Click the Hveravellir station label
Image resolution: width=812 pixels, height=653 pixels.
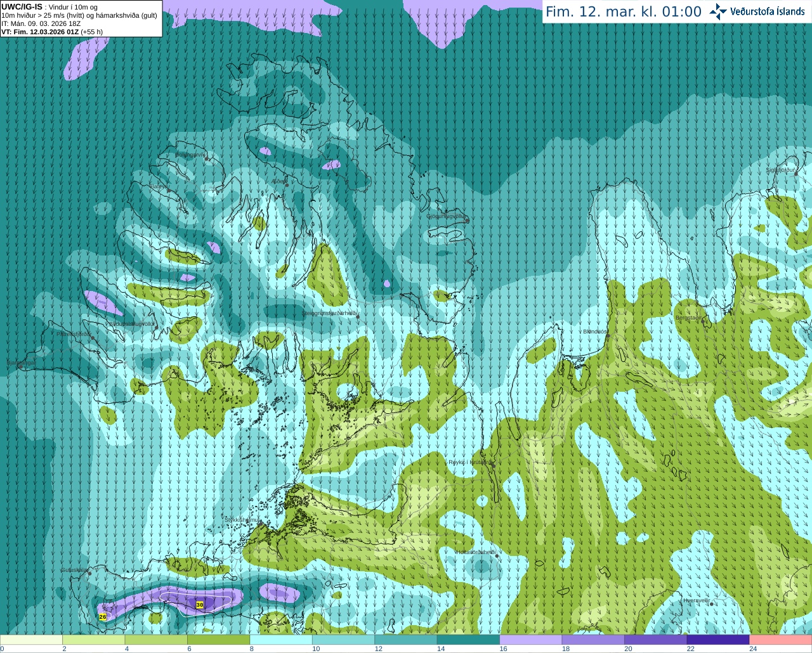pos(696,600)
